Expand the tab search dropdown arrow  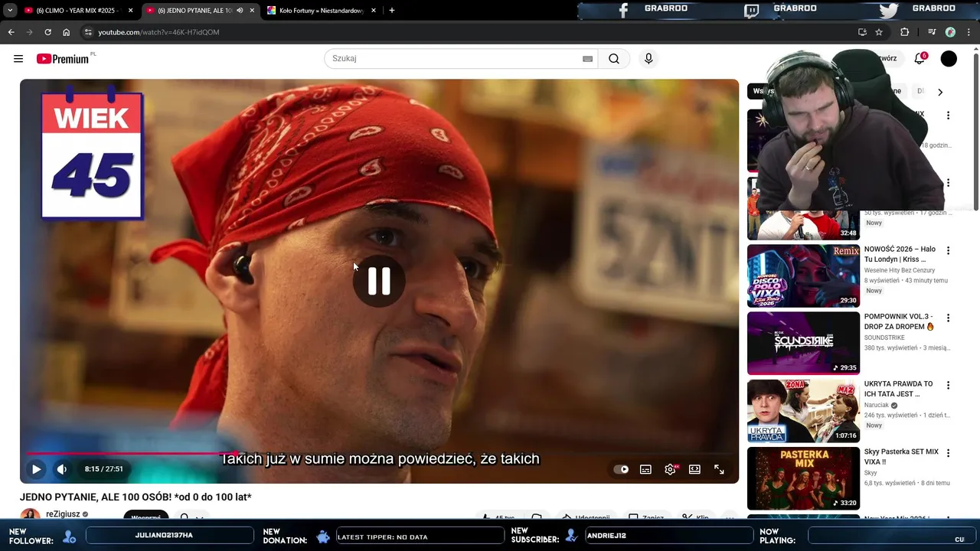(x=10, y=11)
